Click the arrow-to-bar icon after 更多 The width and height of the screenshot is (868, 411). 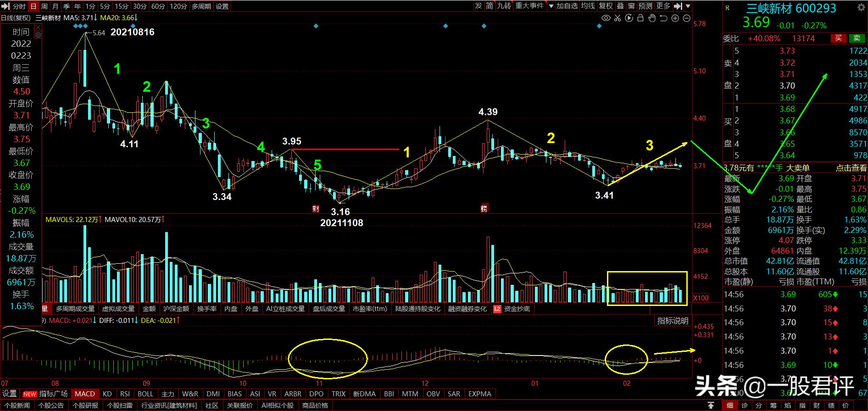click(678, 6)
